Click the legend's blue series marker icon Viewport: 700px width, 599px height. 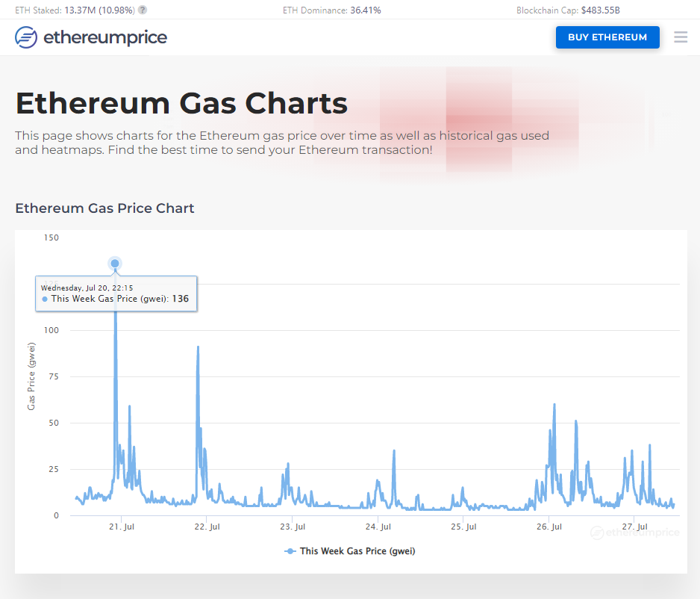[290, 551]
